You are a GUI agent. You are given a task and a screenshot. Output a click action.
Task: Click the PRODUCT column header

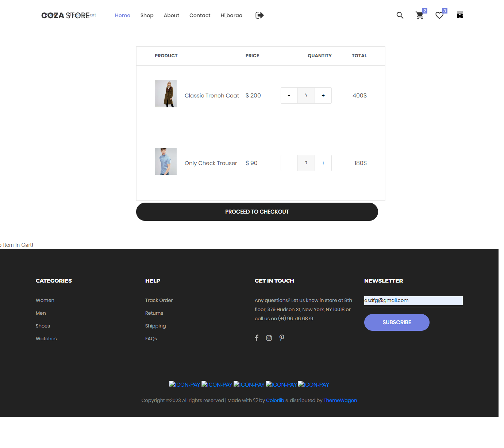(x=166, y=56)
